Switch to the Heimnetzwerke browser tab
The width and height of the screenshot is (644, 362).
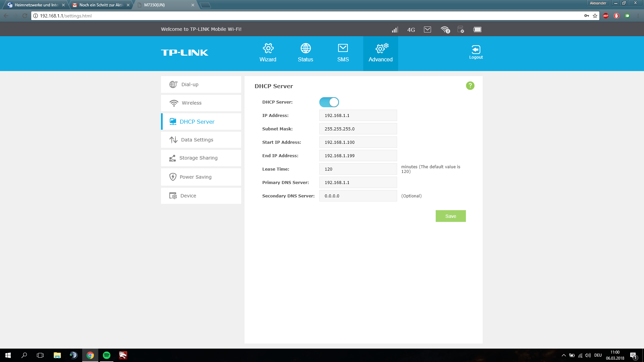[x=36, y=5]
